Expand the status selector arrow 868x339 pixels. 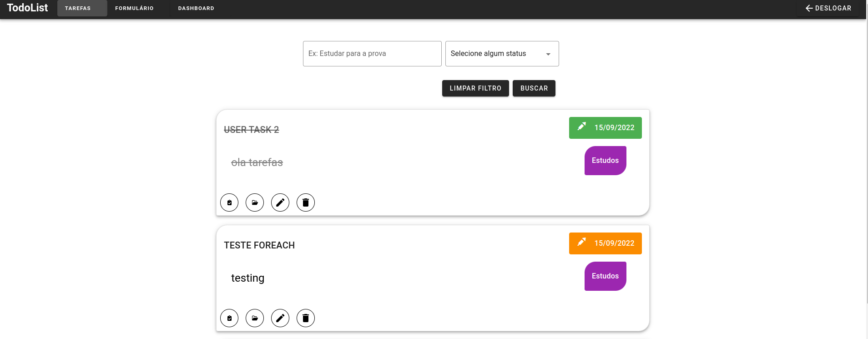click(548, 53)
